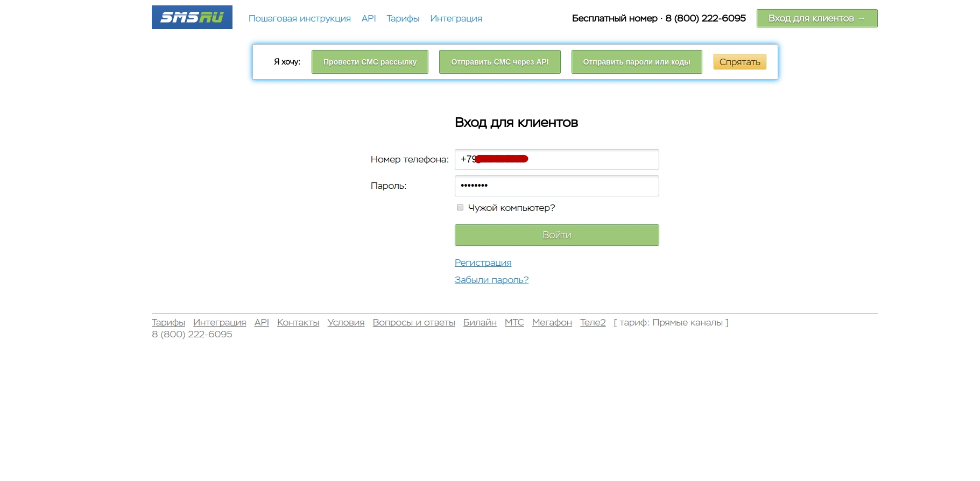Viewport: 980px width, 481px height.
Task: Click the Билайн footer link
Action: click(480, 322)
